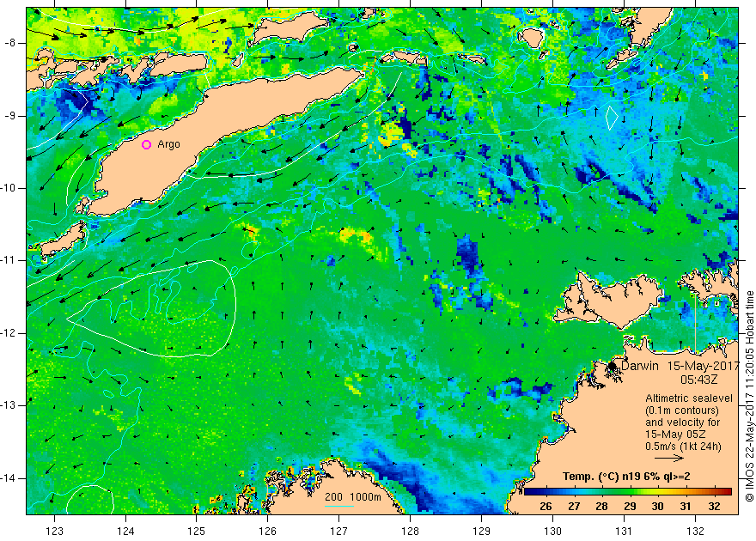Click the cyan depth contour legend line
Viewport: 756px width, 541px height.
(x=339, y=506)
